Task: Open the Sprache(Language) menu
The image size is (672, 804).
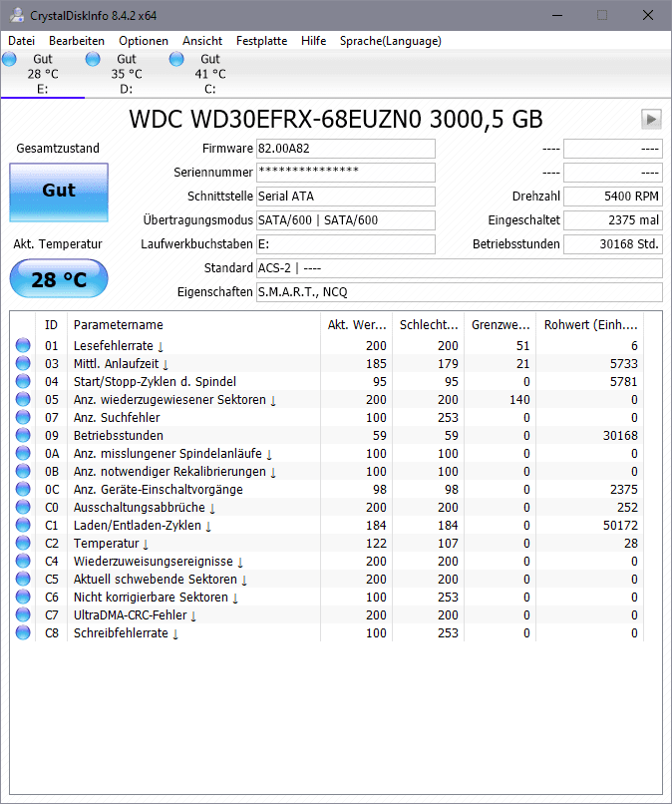Action: click(x=391, y=41)
